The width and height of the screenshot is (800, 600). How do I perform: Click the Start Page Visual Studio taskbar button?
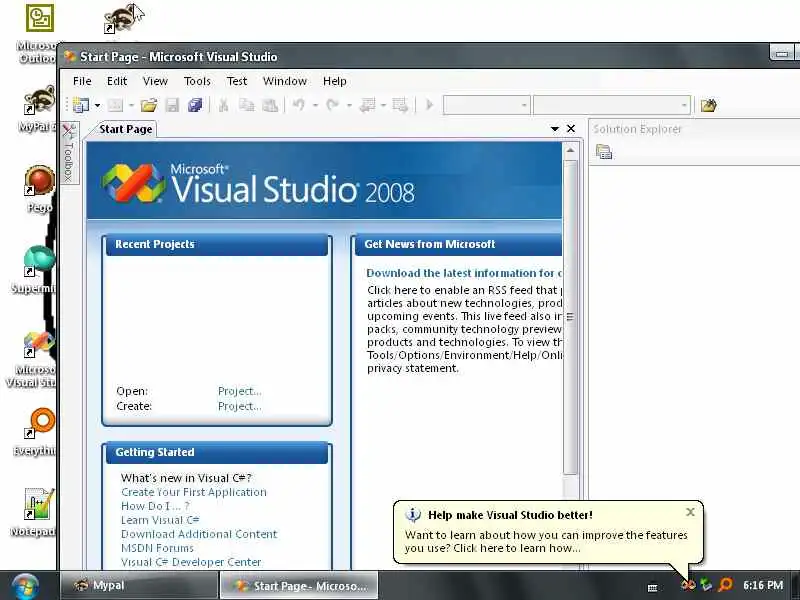point(299,586)
